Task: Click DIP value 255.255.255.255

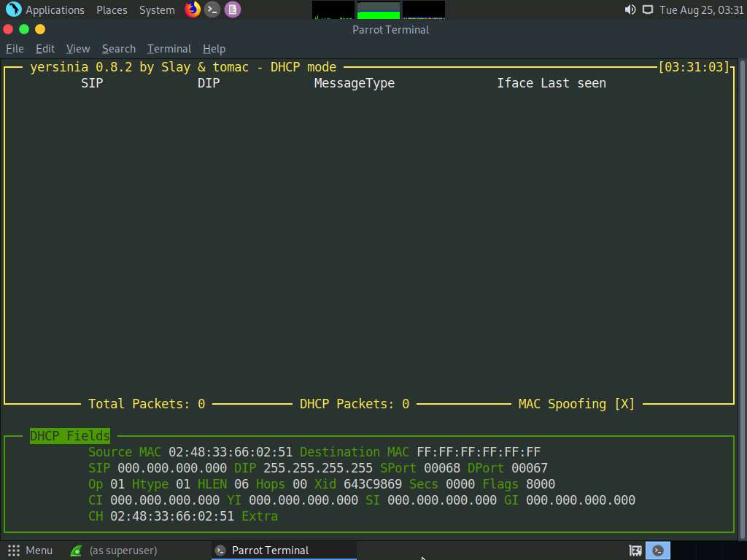Action: pyautogui.click(x=318, y=468)
